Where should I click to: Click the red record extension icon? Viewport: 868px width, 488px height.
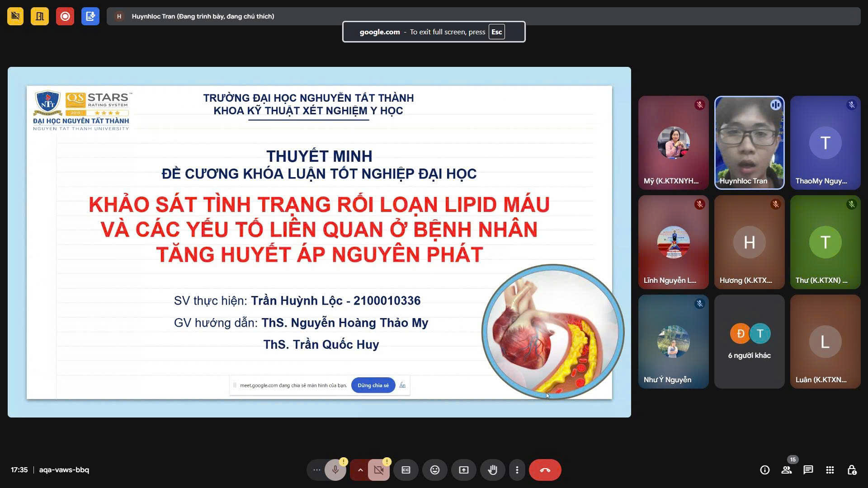(x=65, y=16)
